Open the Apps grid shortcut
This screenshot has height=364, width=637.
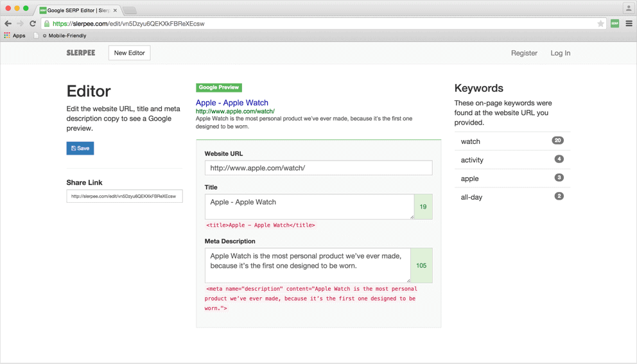15,35
